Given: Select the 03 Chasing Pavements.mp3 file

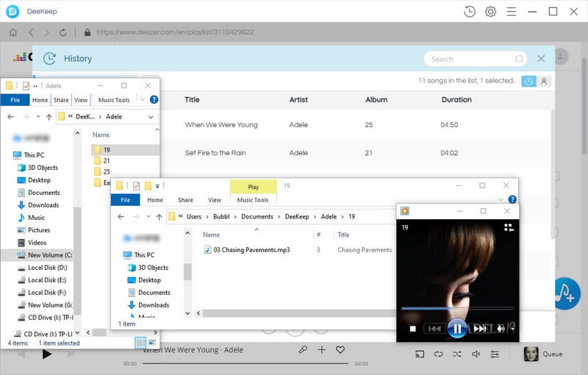Looking at the screenshot, I should point(251,250).
